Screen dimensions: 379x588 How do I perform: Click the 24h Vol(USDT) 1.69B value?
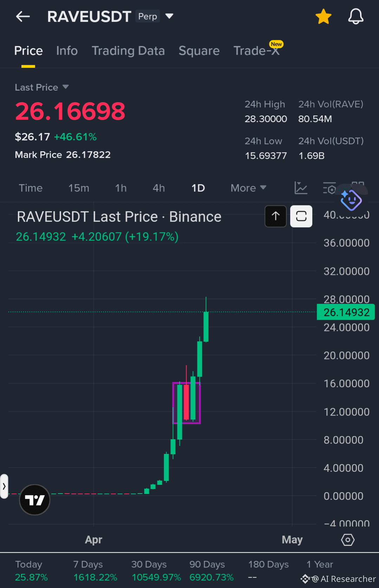(312, 156)
